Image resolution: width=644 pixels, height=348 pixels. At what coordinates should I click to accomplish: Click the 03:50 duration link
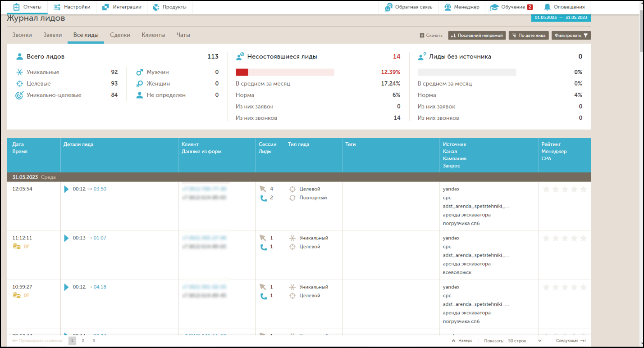click(100, 189)
